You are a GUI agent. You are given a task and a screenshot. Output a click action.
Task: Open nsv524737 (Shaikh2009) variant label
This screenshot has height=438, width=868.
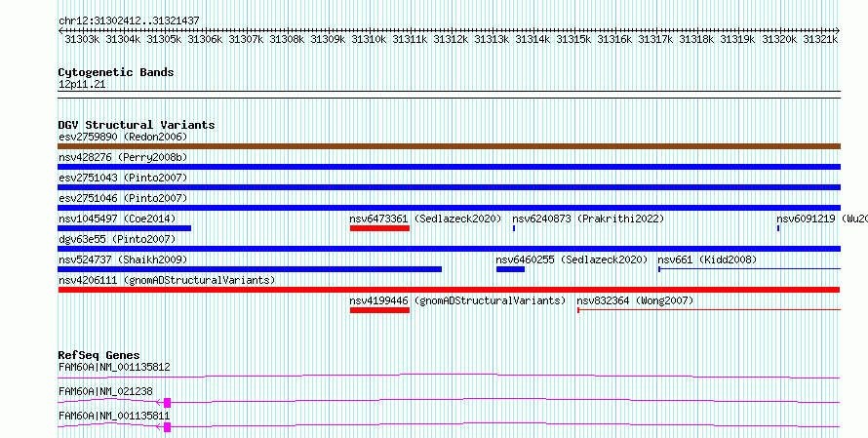[x=123, y=259]
